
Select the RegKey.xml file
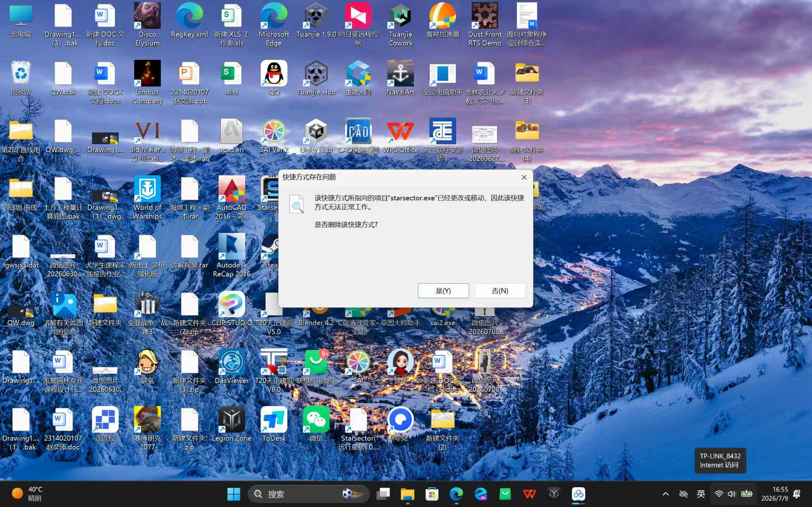click(x=189, y=21)
